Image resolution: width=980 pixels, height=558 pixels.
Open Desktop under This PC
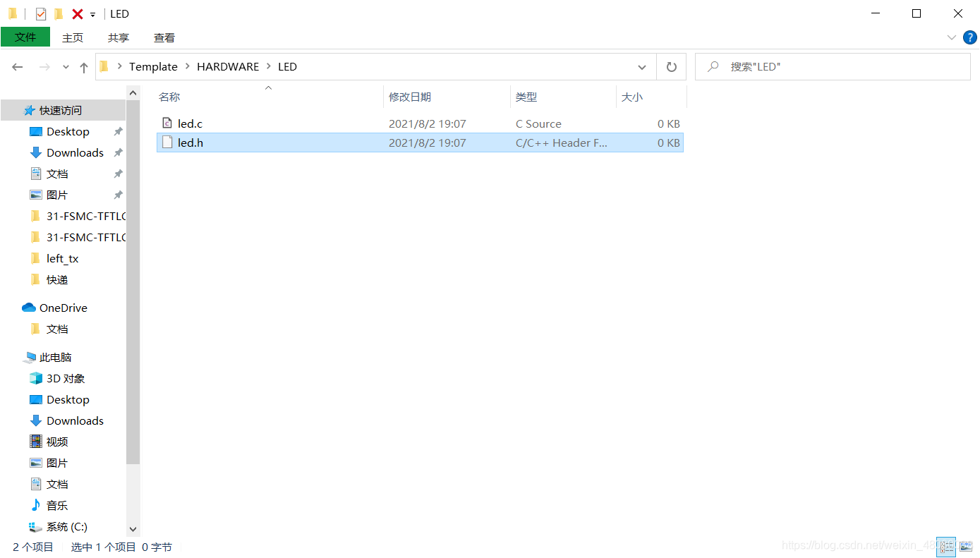68,400
